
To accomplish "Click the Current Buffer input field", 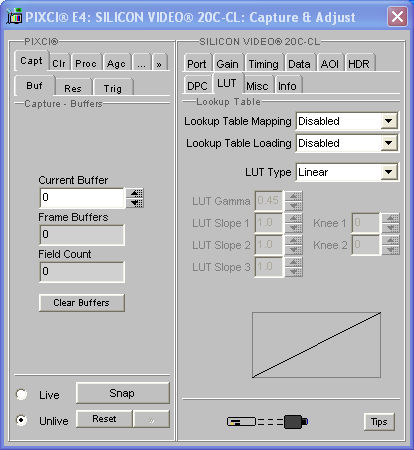I will [82, 198].
